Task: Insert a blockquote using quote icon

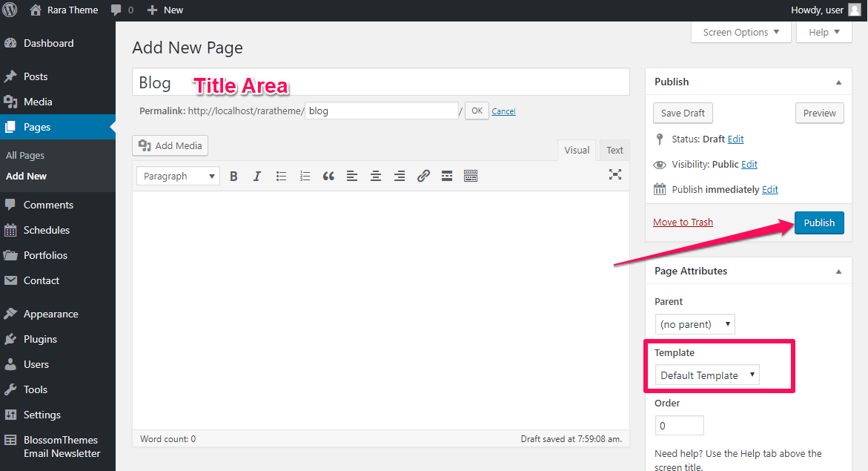Action: point(328,177)
